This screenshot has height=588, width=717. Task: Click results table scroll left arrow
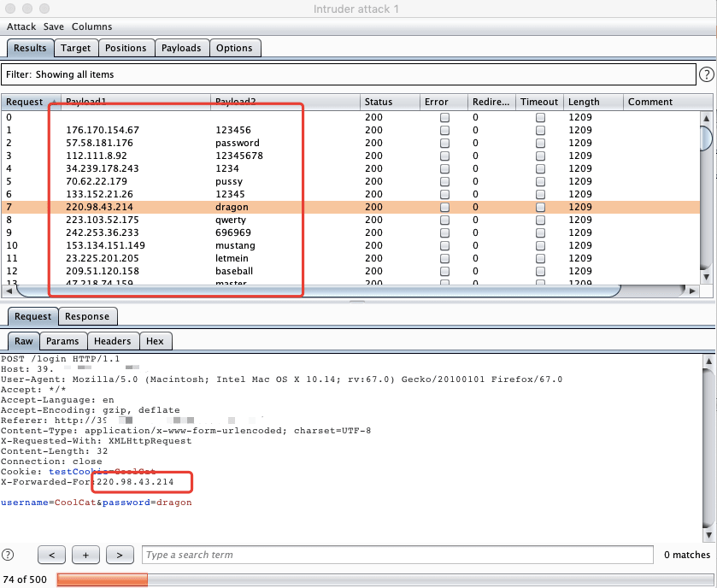(9, 291)
